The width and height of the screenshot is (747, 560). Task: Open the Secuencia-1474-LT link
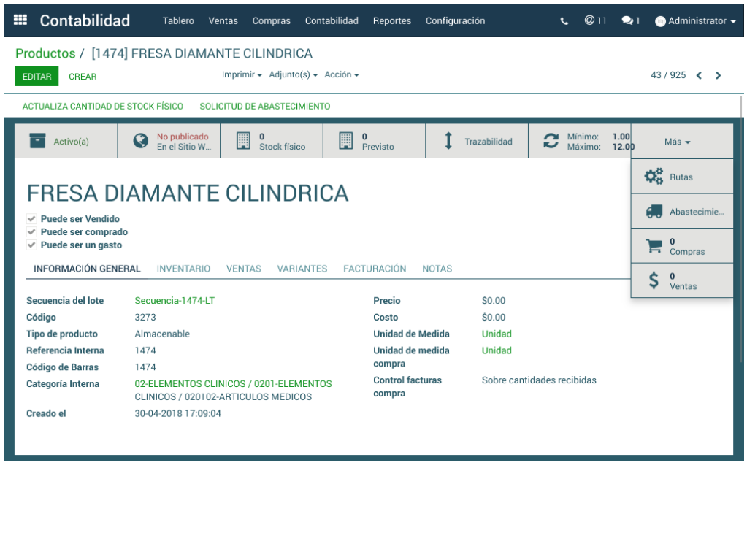point(175,301)
